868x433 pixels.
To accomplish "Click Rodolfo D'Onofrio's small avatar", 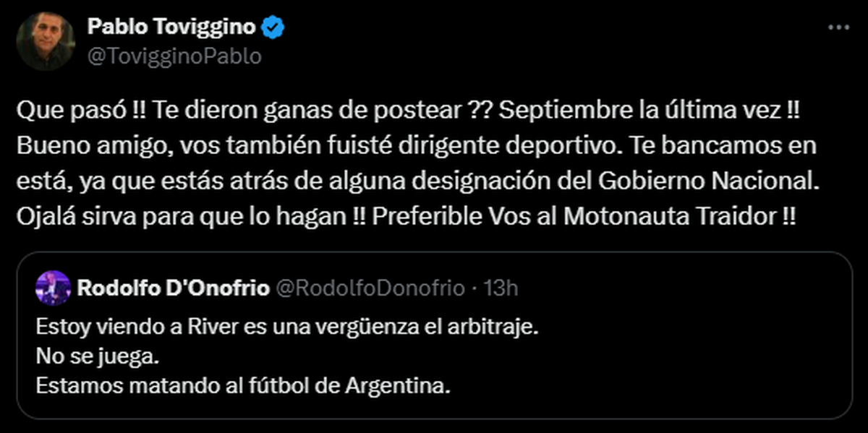I will (53, 288).
